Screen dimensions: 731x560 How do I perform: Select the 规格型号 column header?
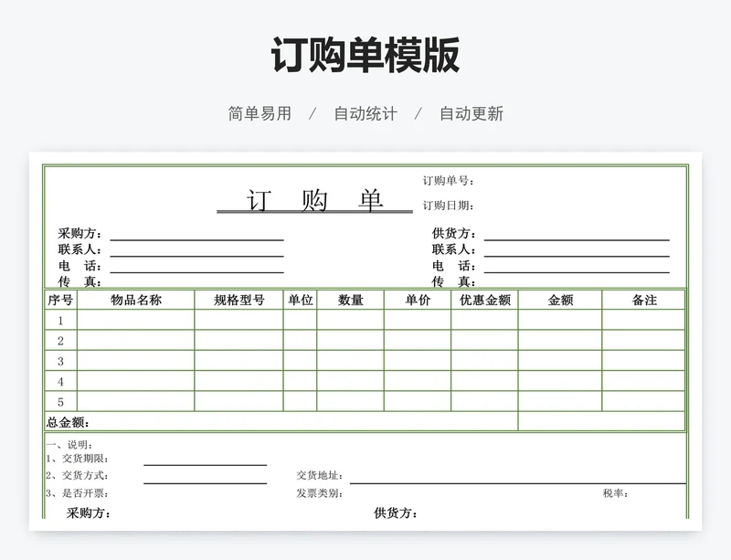[238, 300]
